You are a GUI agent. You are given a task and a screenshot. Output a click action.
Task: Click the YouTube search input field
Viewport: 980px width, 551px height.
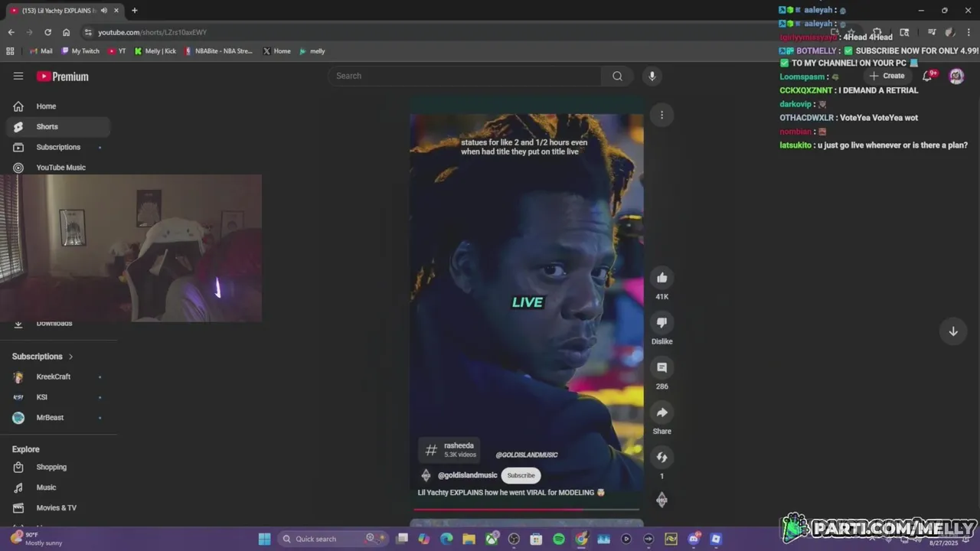coord(467,76)
